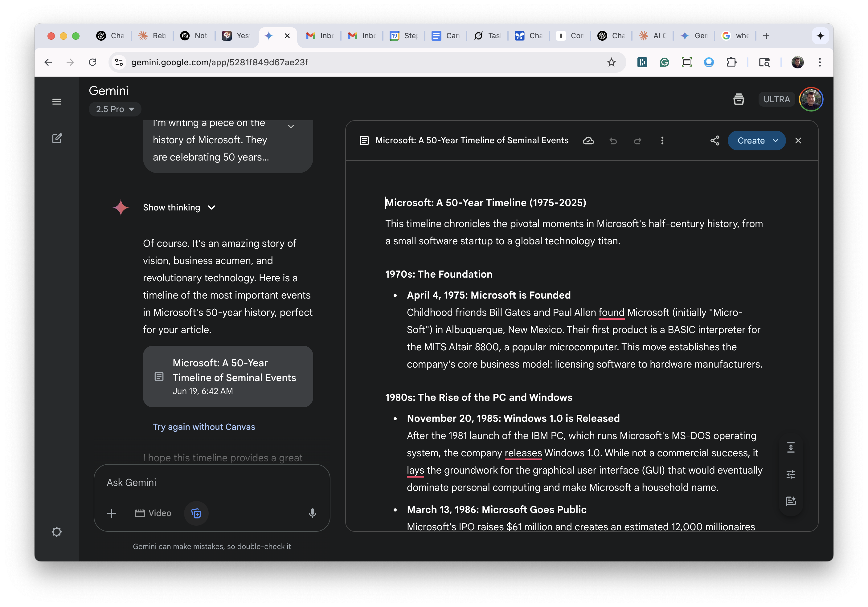Switch to the Gmail Inbox browser tab
The height and width of the screenshot is (607, 868).
pyautogui.click(x=319, y=35)
